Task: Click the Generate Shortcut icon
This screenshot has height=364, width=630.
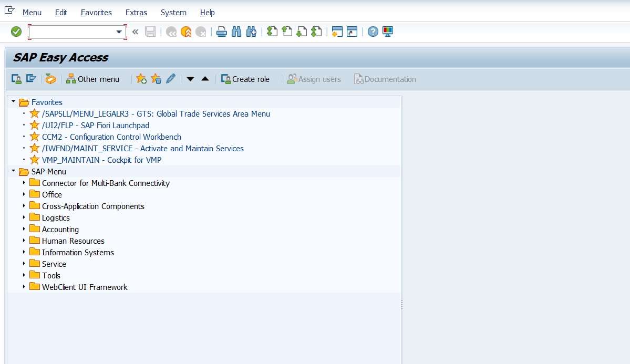Action: [352, 32]
